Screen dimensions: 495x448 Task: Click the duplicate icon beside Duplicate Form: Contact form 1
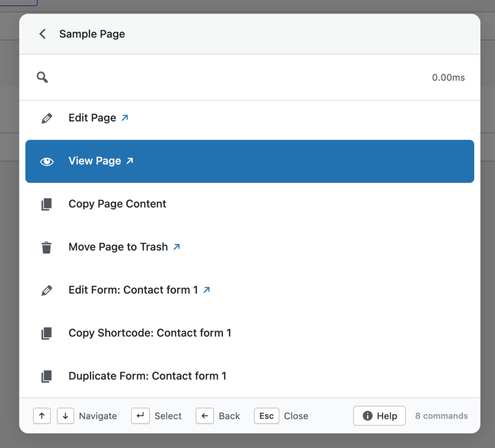click(46, 376)
